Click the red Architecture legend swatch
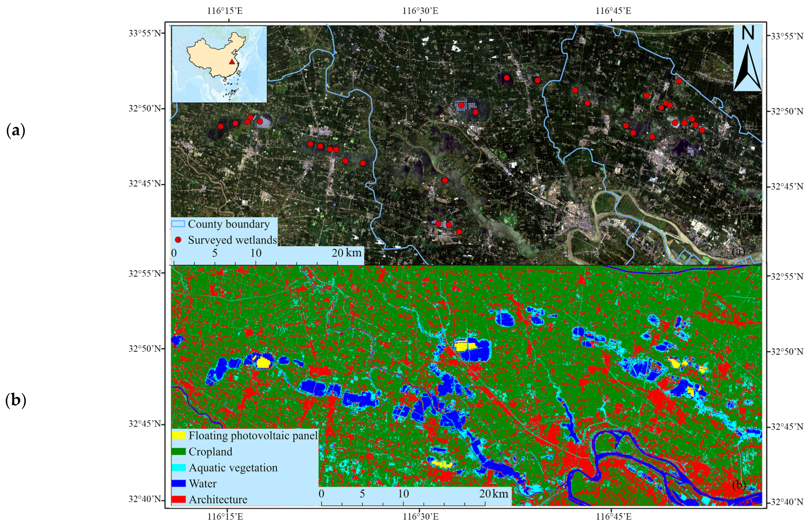This screenshot has height=530, width=812. point(179,499)
